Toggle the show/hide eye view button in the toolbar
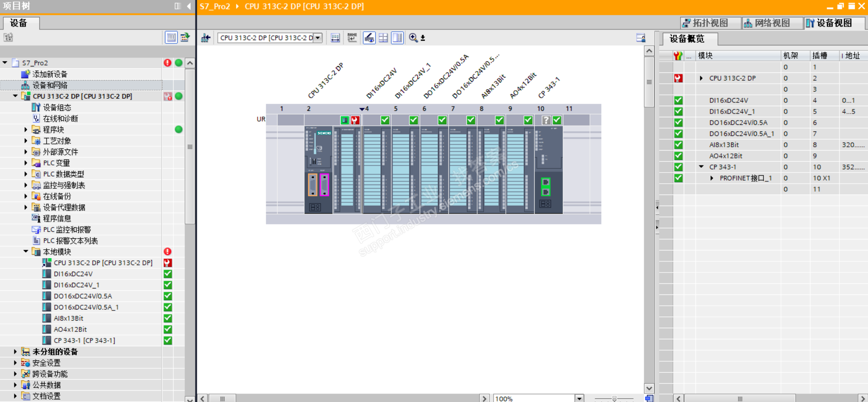 tap(369, 38)
